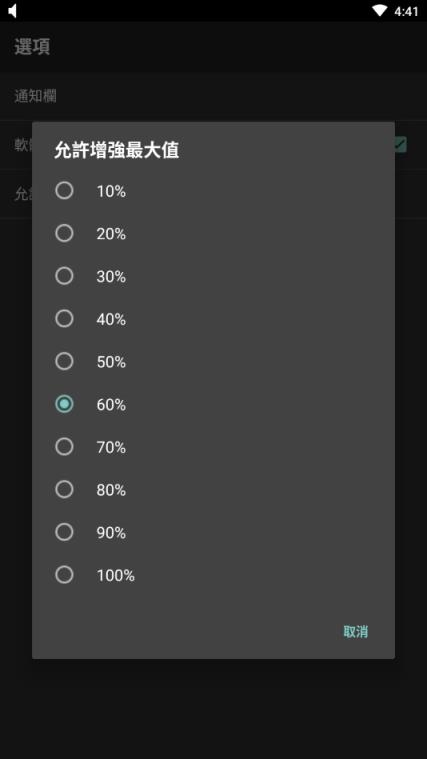Select the 30% radio option

click(x=64, y=276)
